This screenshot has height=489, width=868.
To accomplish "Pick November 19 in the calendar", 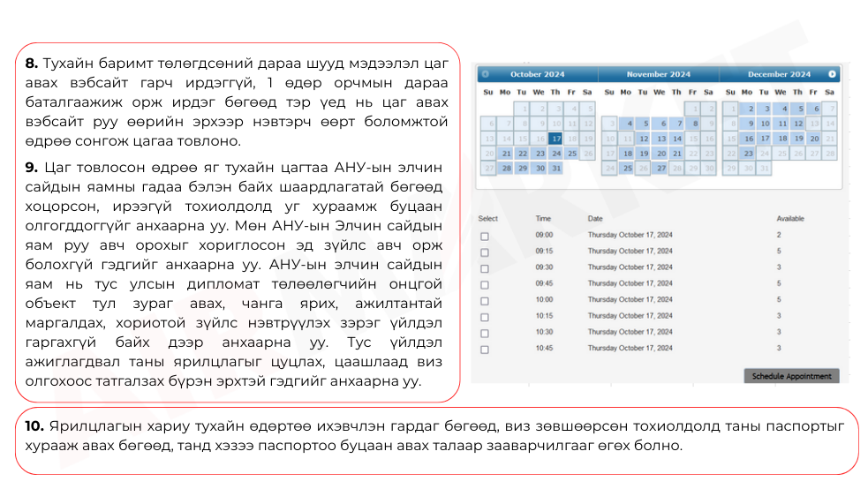I will pos(643,154).
